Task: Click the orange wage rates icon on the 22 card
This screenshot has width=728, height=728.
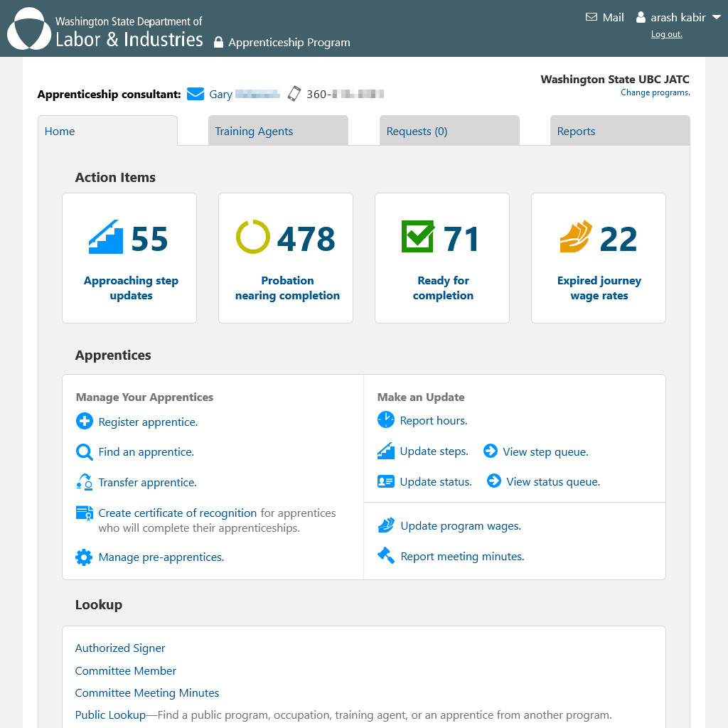Action: pos(576,236)
